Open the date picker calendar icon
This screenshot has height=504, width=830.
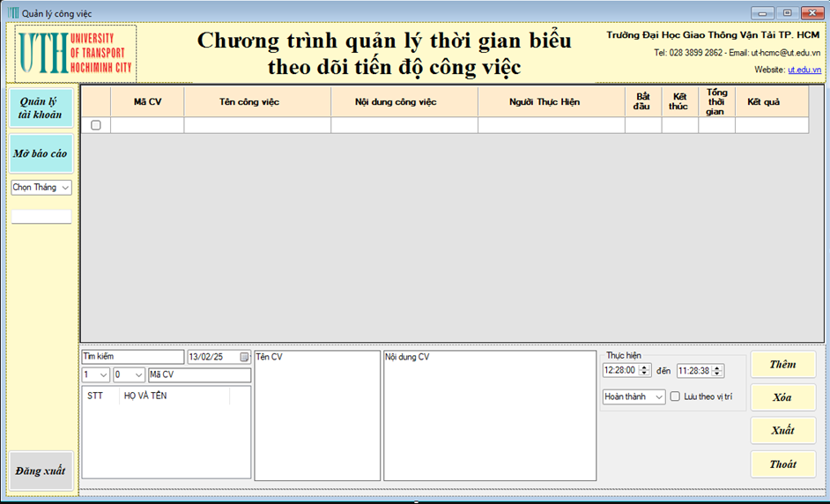tap(244, 357)
